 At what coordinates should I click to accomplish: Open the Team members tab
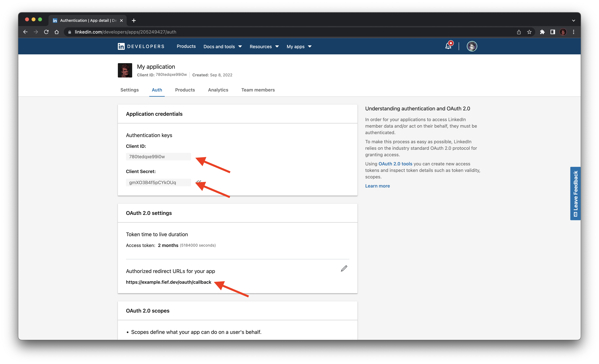[258, 90]
